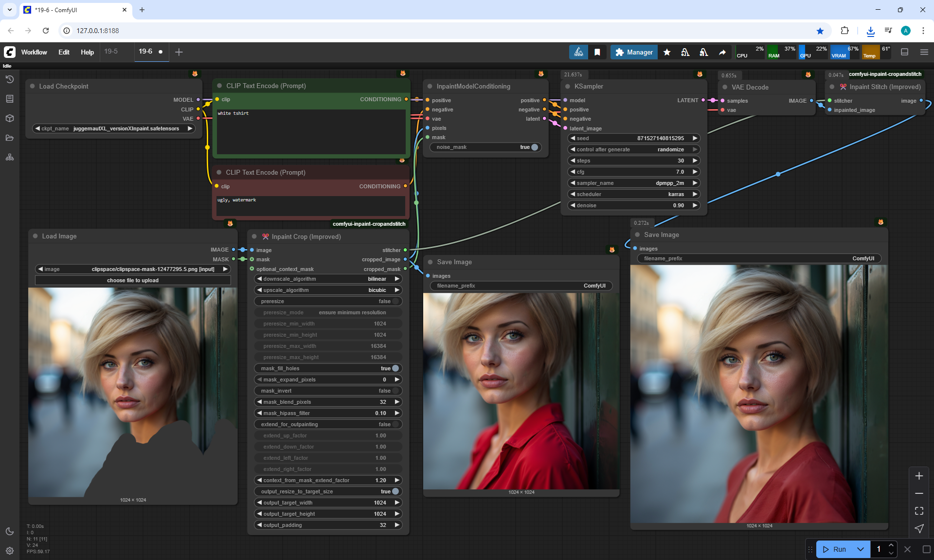Open the Manager button
The image size is (934, 560).
click(x=634, y=52)
